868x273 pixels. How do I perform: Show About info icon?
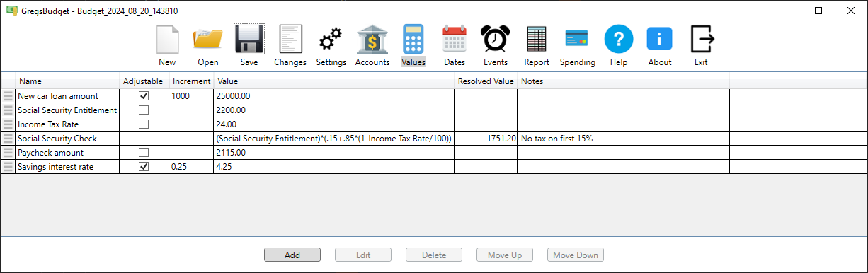coord(660,39)
